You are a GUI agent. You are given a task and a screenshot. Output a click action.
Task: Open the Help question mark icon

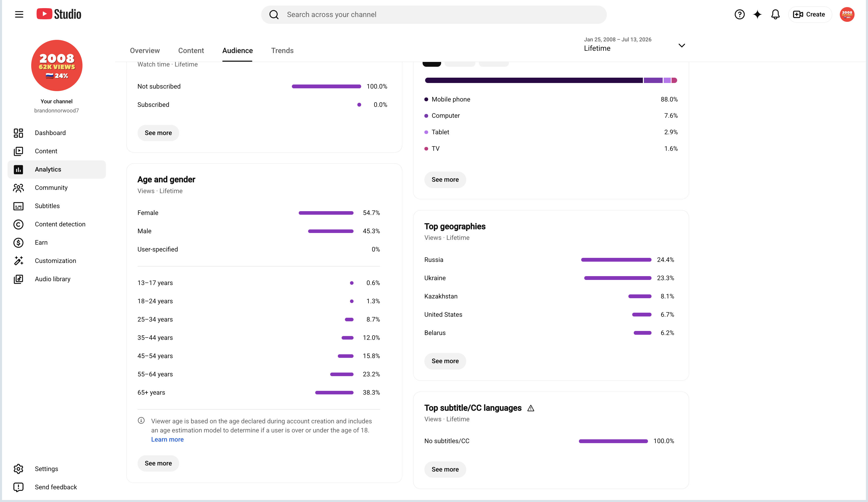pyautogui.click(x=739, y=14)
